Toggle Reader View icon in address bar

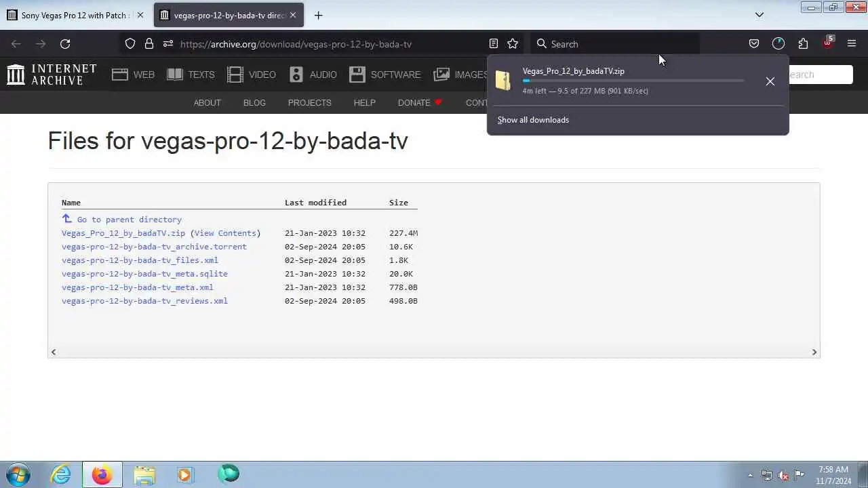point(494,43)
